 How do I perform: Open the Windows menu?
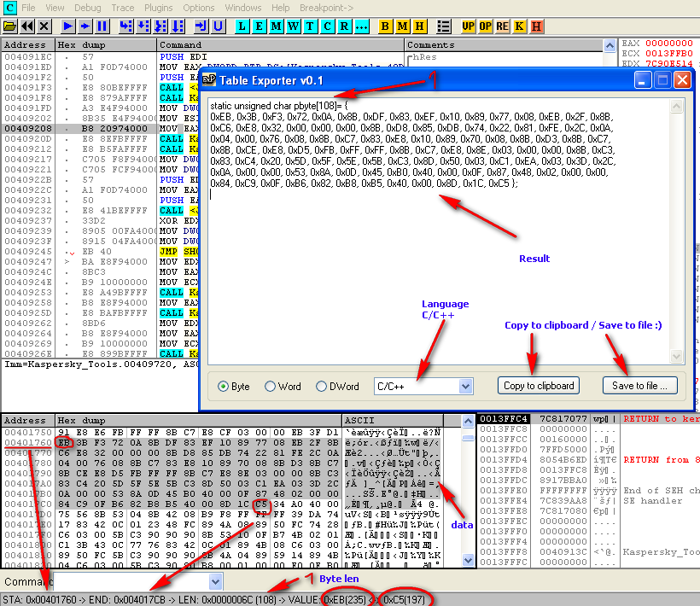pos(242,8)
